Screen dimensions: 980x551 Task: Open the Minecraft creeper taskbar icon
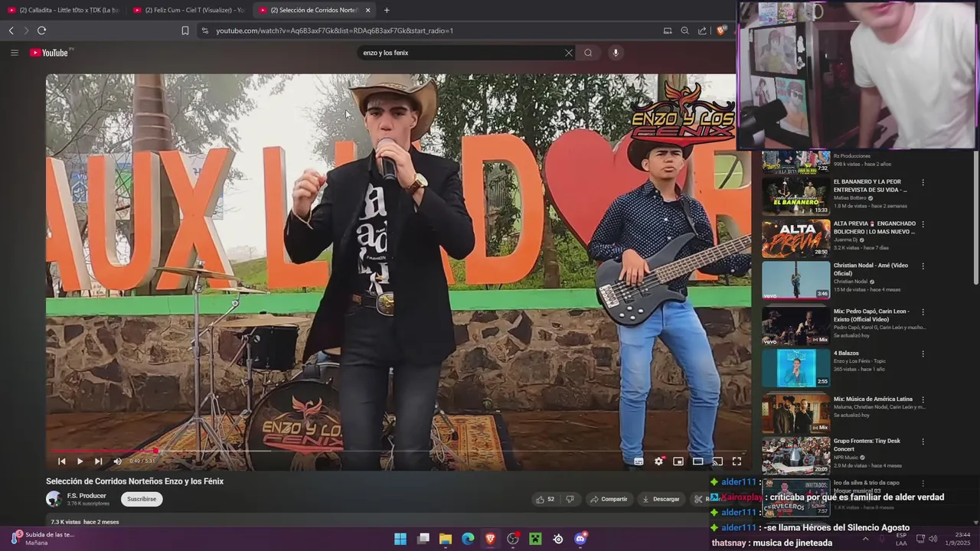(x=535, y=539)
